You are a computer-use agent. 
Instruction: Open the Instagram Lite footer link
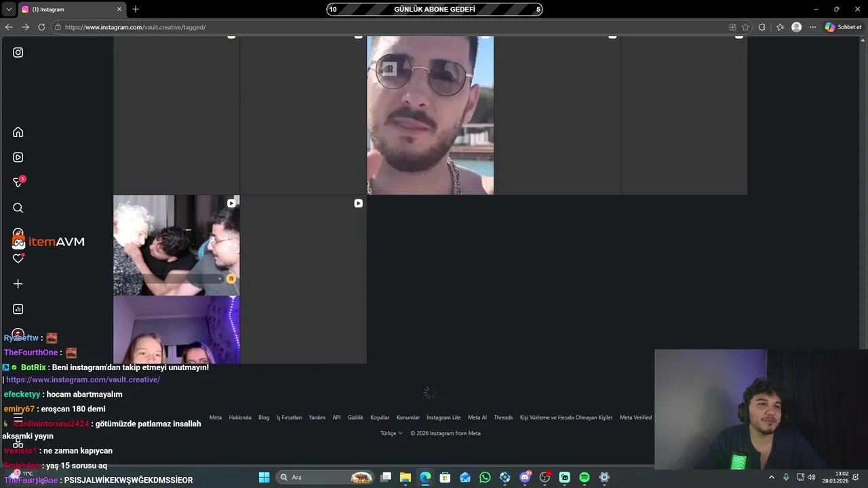pyautogui.click(x=443, y=418)
